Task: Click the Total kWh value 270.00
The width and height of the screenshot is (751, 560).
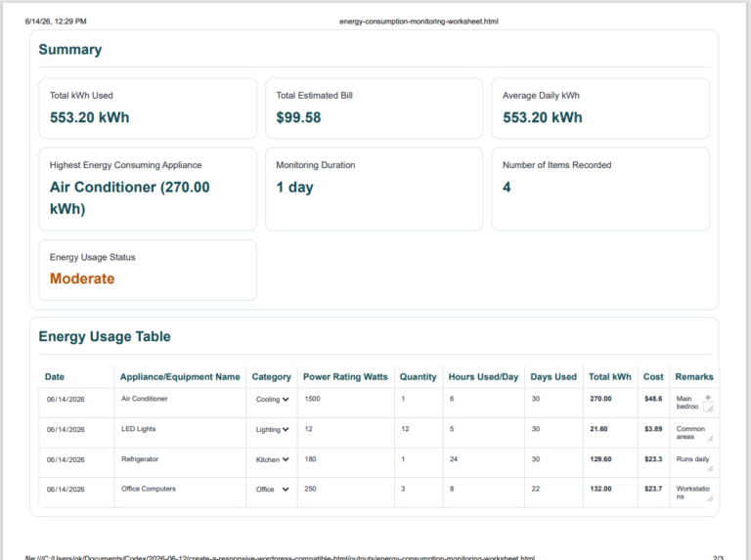Action: pyautogui.click(x=600, y=399)
